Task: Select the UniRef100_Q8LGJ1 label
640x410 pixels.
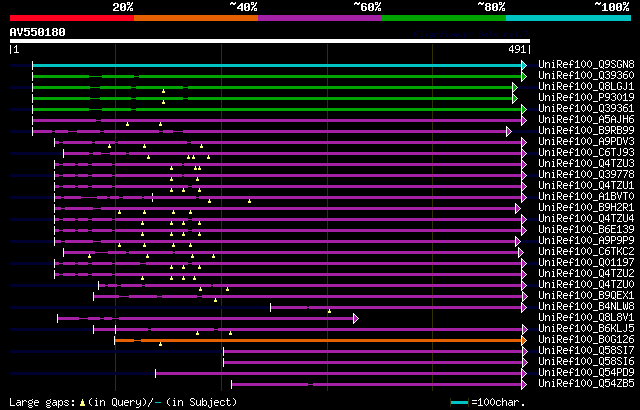Action: [x=586, y=86]
